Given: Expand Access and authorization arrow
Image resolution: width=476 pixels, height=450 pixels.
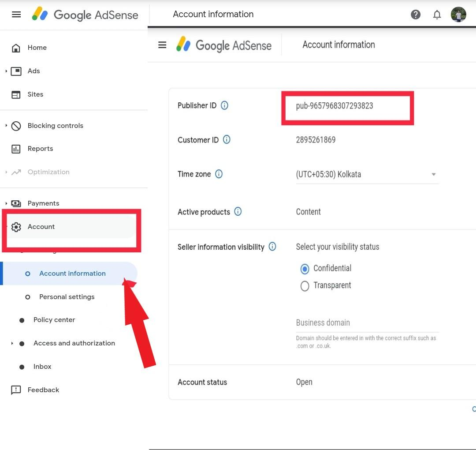Looking at the screenshot, I should [x=12, y=343].
